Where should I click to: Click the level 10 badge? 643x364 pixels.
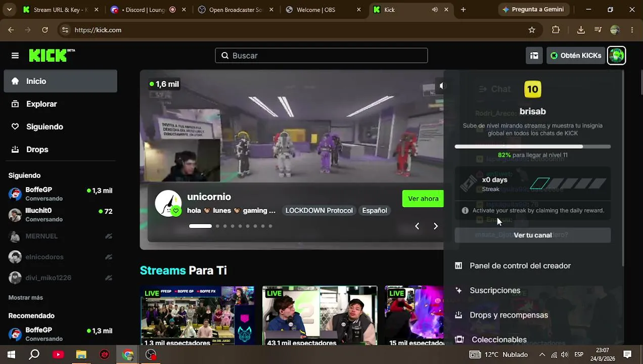click(533, 89)
